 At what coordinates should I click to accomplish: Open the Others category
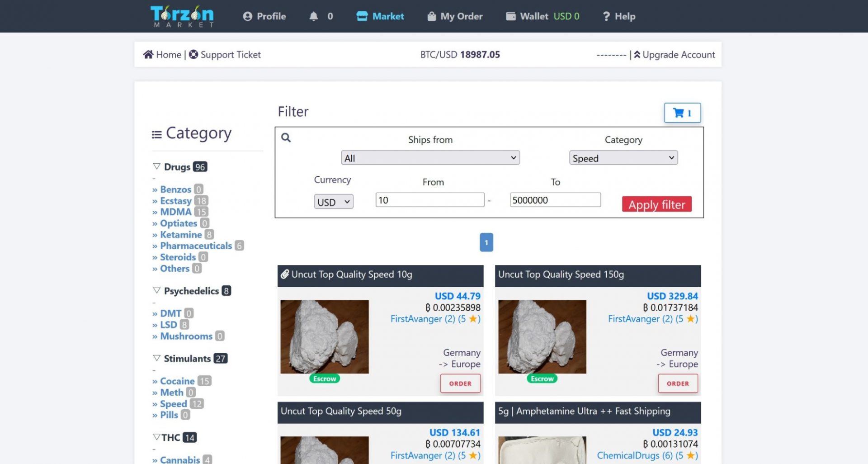[x=175, y=268]
